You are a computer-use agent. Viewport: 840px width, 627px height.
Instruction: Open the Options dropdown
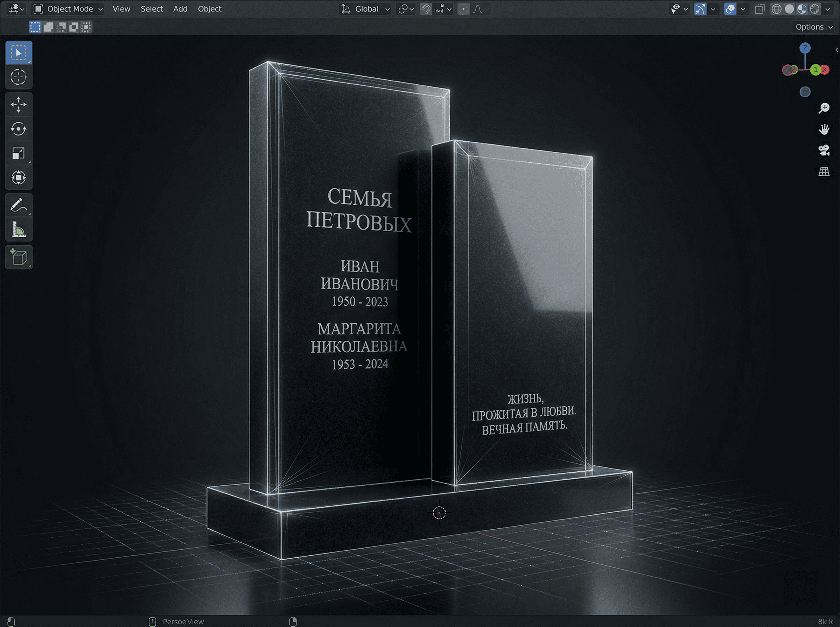tap(813, 27)
